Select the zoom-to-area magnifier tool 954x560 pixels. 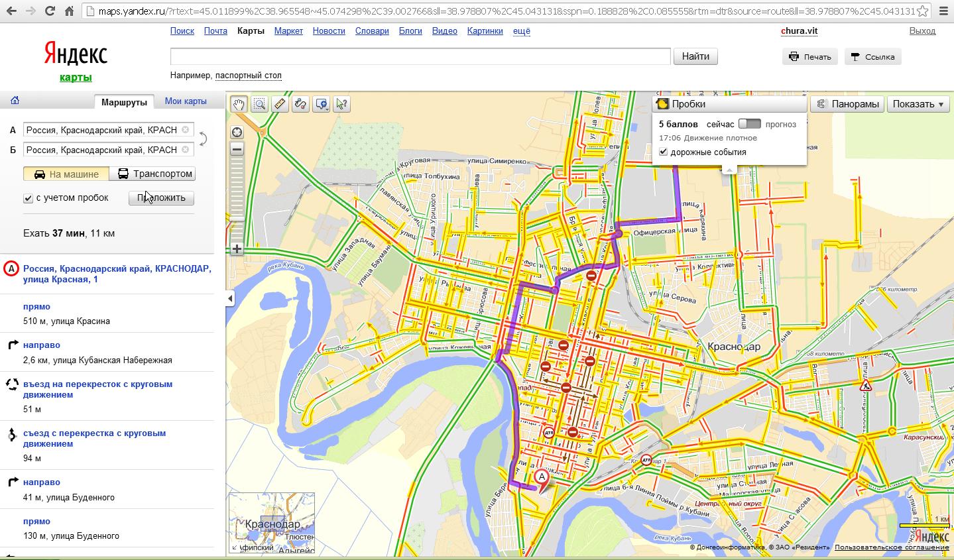(259, 104)
